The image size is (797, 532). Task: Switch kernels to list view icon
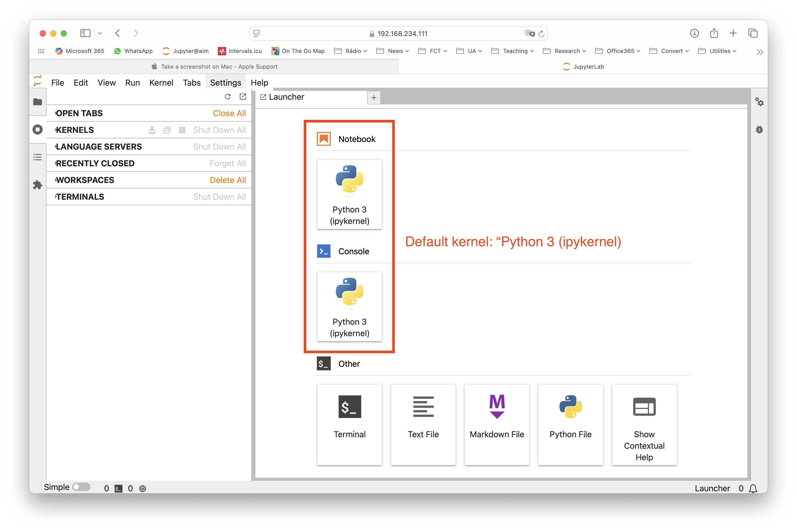coord(182,130)
